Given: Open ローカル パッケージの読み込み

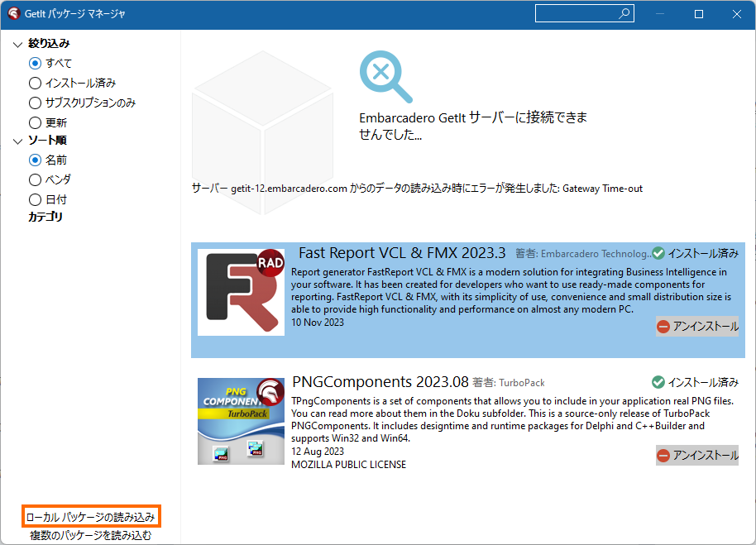Looking at the screenshot, I should click(91, 515).
